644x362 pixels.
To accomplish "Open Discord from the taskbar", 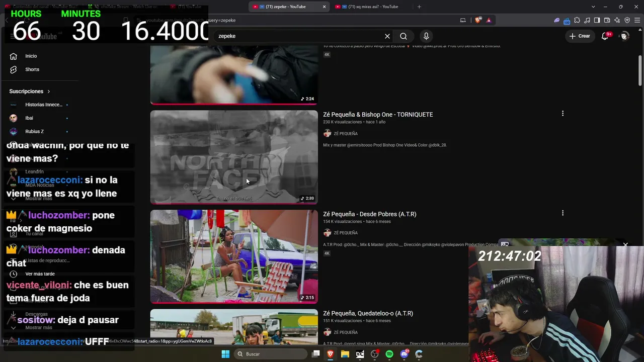I will click(404, 354).
